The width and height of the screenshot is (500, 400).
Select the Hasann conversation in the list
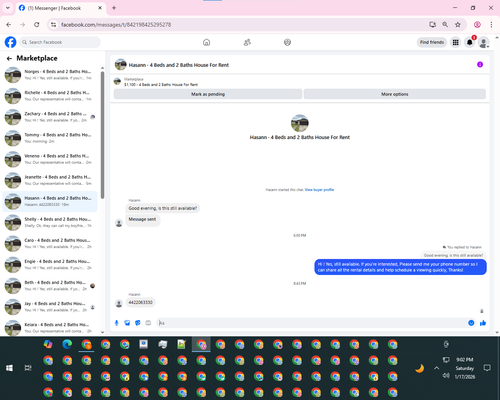[50, 201]
